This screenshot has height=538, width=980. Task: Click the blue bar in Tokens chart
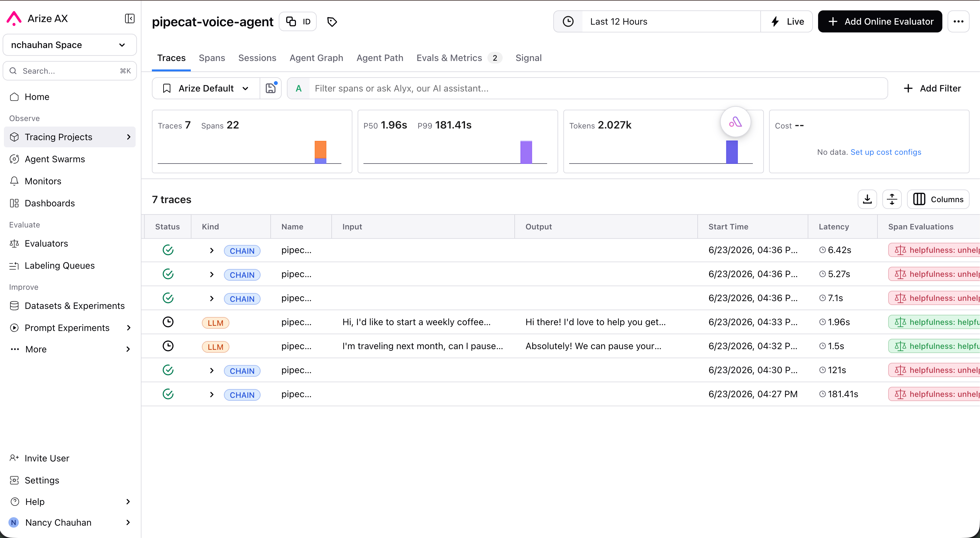(x=732, y=152)
